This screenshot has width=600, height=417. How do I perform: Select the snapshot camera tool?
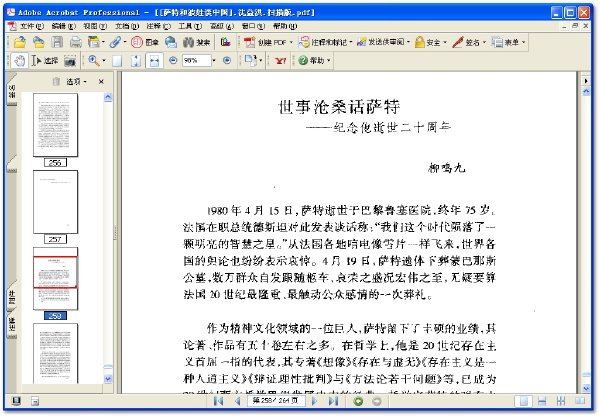(70, 60)
